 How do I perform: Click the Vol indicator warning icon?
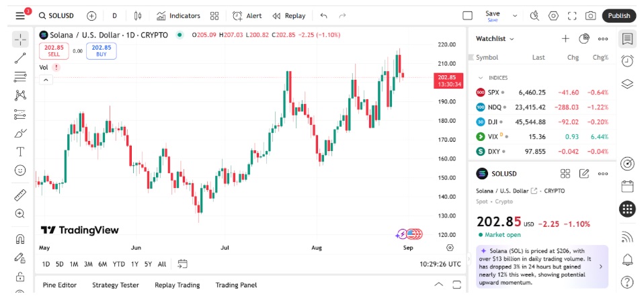[x=56, y=67]
